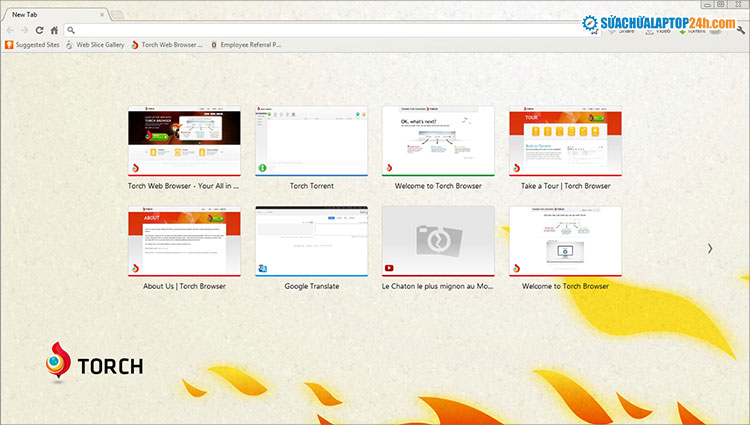The image size is (750, 425).
Task: Open the Le Chaton video thumbnail
Action: [438, 240]
